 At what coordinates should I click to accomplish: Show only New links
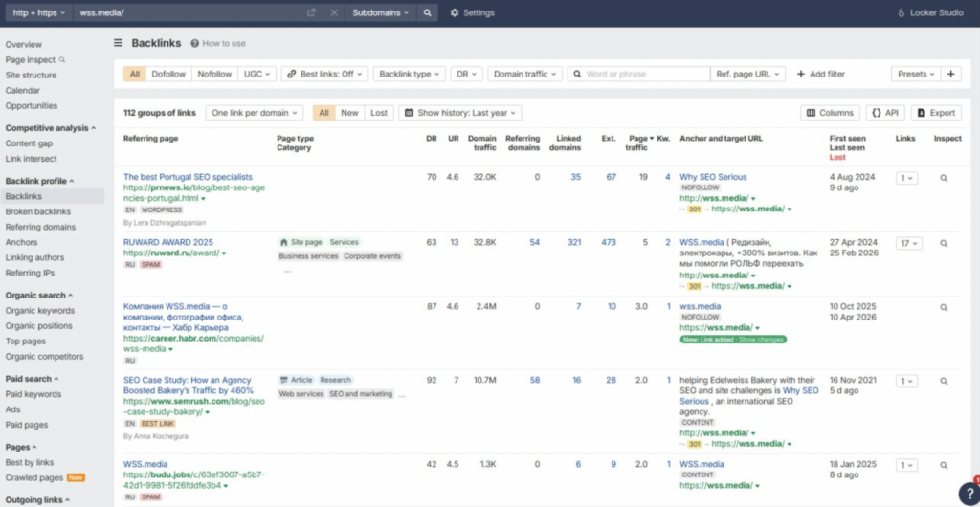click(349, 113)
